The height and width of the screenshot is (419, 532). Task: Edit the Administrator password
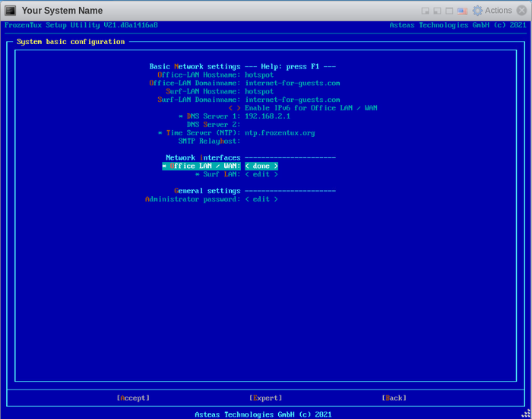pos(261,199)
